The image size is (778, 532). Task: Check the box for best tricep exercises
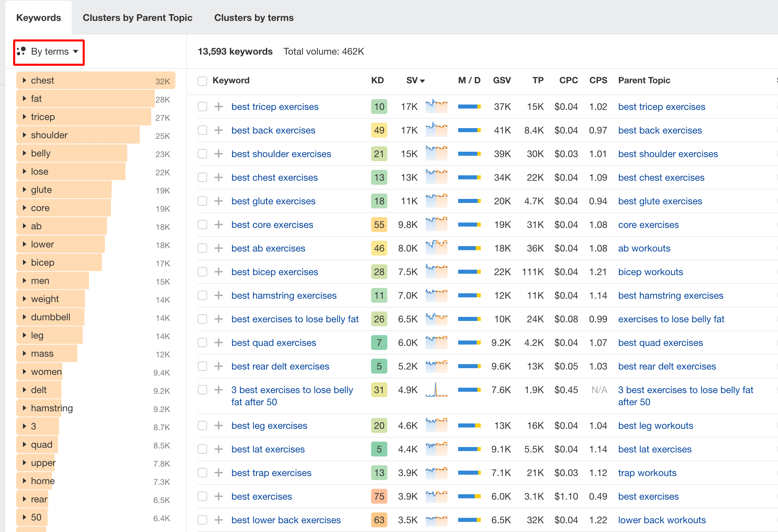202,107
